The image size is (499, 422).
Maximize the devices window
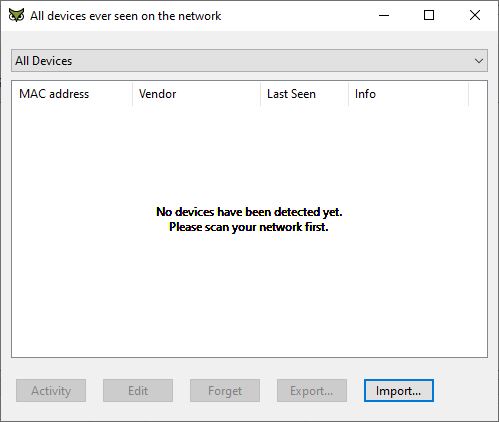click(x=429, y=15)
